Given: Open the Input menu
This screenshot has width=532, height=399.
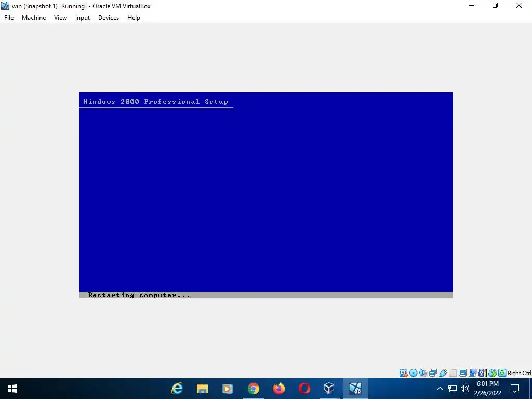Looking at the screenshot, I should coord(83,18).
